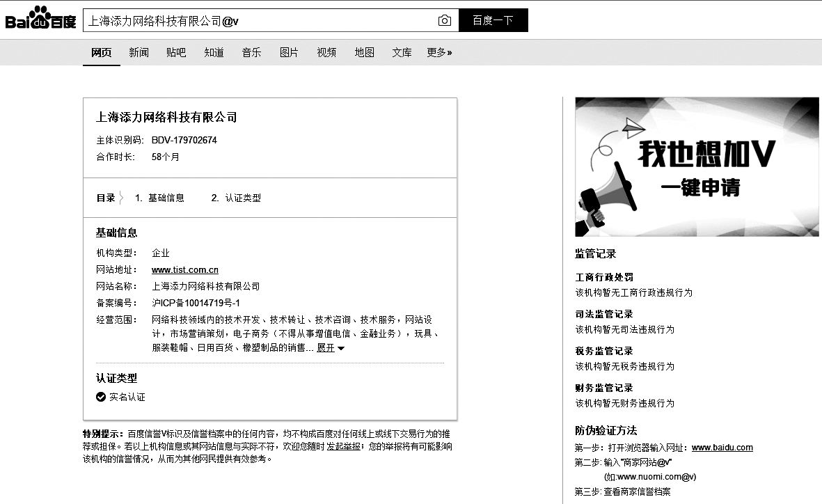
Task: Select the 地图 tab
Action: (x=364, y=52)
